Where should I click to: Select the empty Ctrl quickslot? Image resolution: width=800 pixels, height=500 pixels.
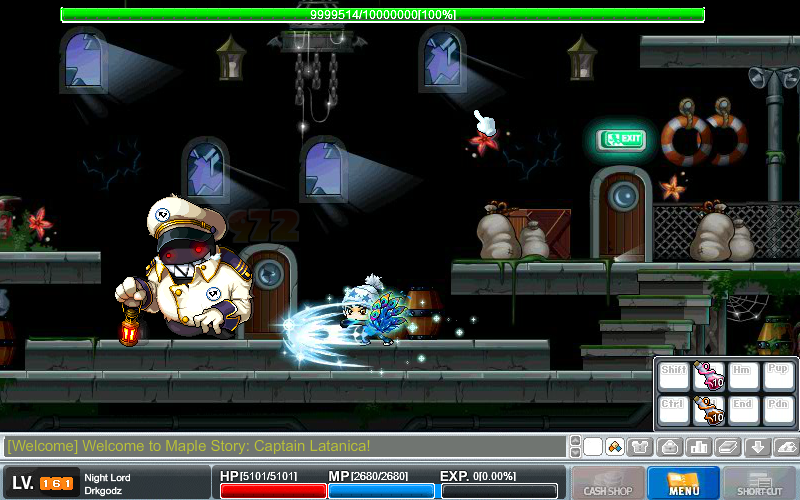(x=673, y=410)
